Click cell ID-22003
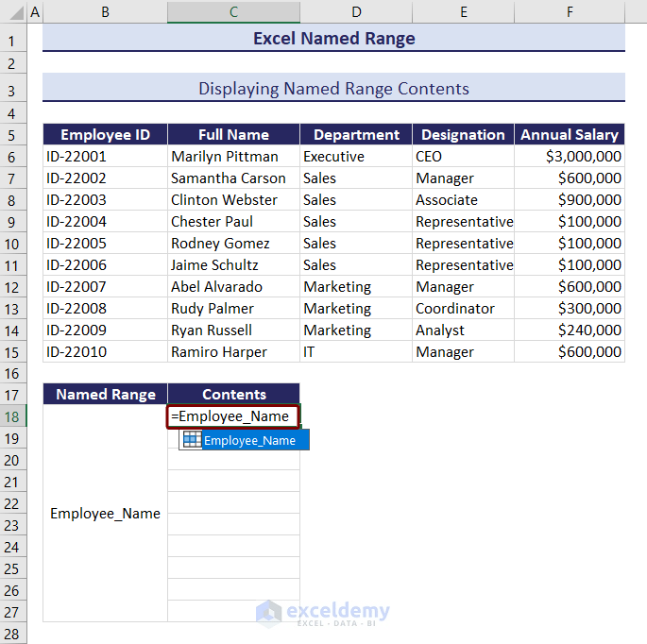This screenshot has height=644, width=647. coord(105,199)
